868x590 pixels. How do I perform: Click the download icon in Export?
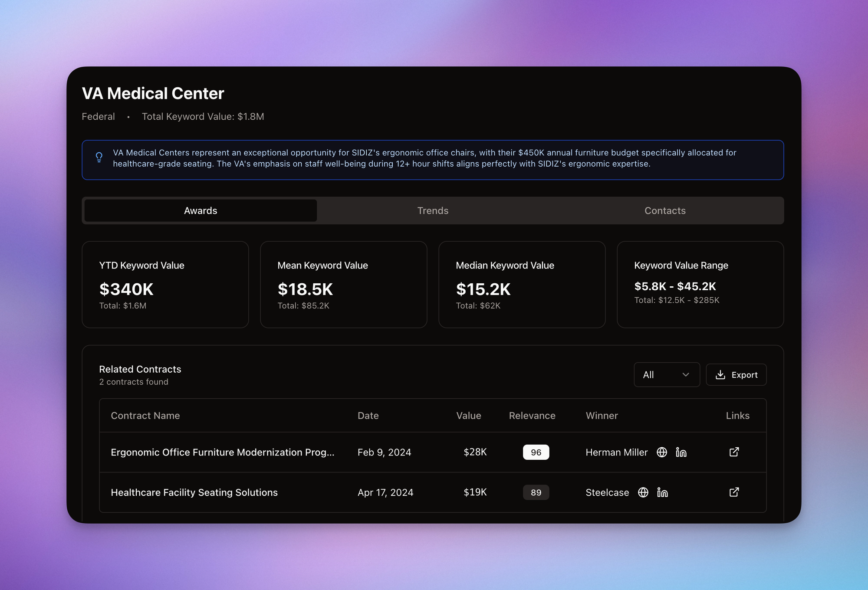click(720, 375)
